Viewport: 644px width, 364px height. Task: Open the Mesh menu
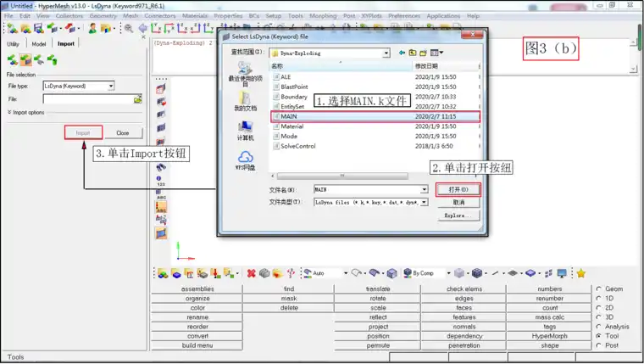pos(130,15)
